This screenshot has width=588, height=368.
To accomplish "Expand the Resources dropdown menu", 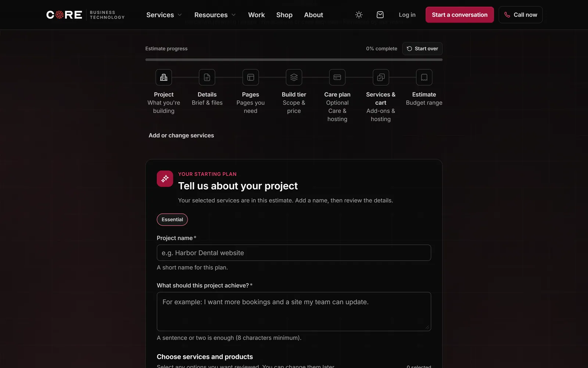I will (215, 15).
